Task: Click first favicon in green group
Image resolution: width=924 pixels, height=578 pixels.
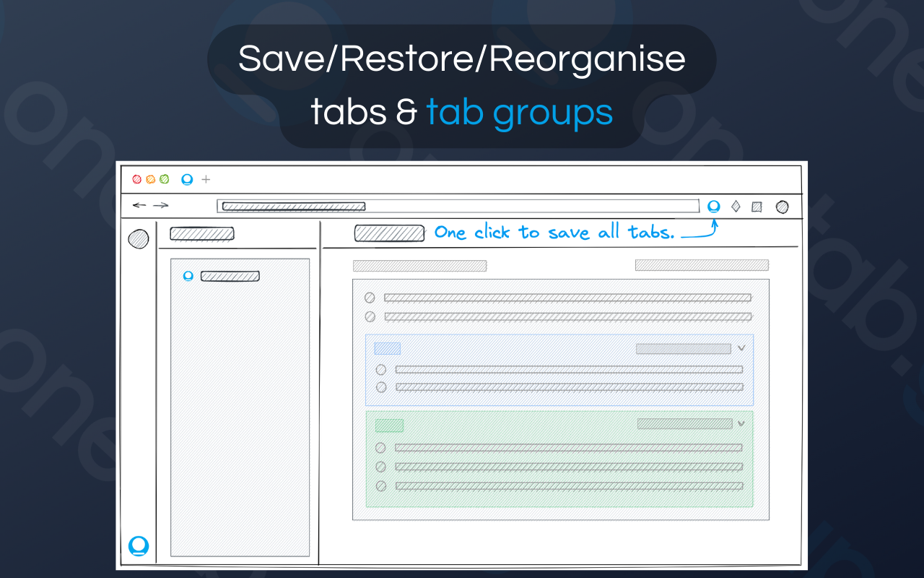Action: (380, 447)
